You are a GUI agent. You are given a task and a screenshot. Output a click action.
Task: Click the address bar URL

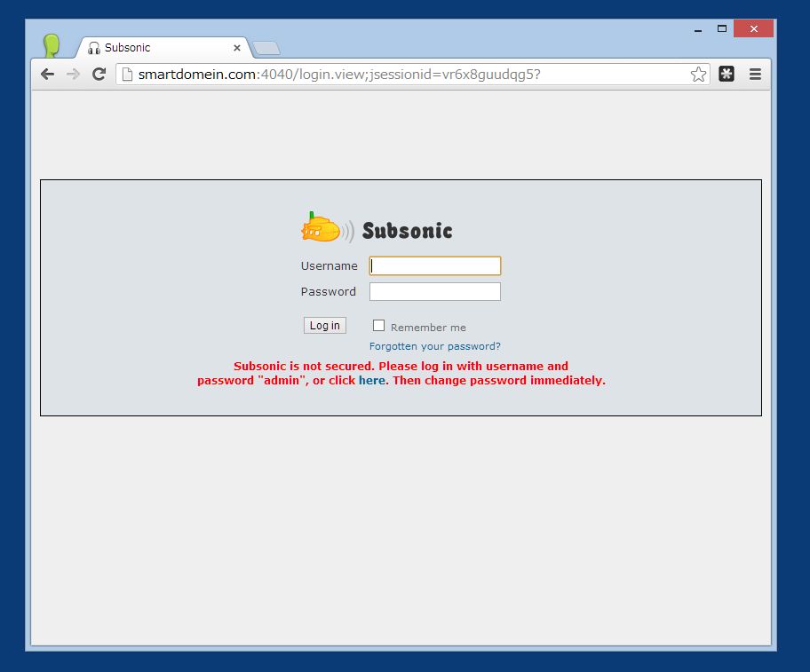(x=339, y=75)
